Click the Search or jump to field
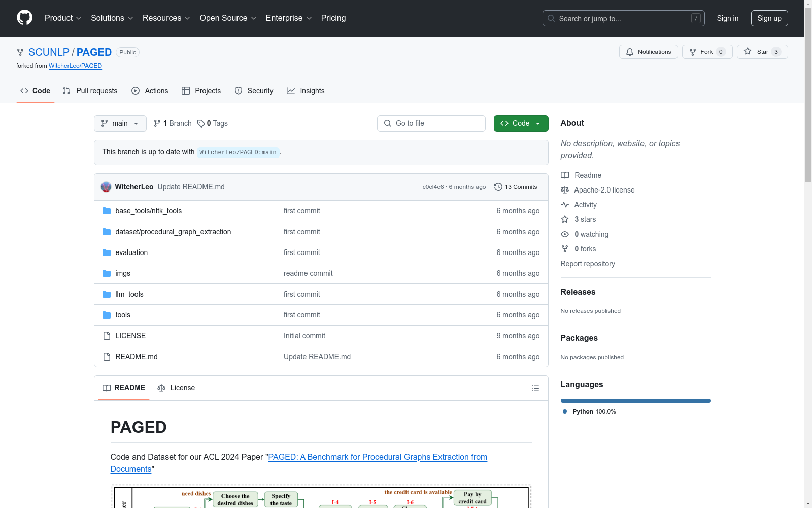The image size is (812, 508). point(624,18)
